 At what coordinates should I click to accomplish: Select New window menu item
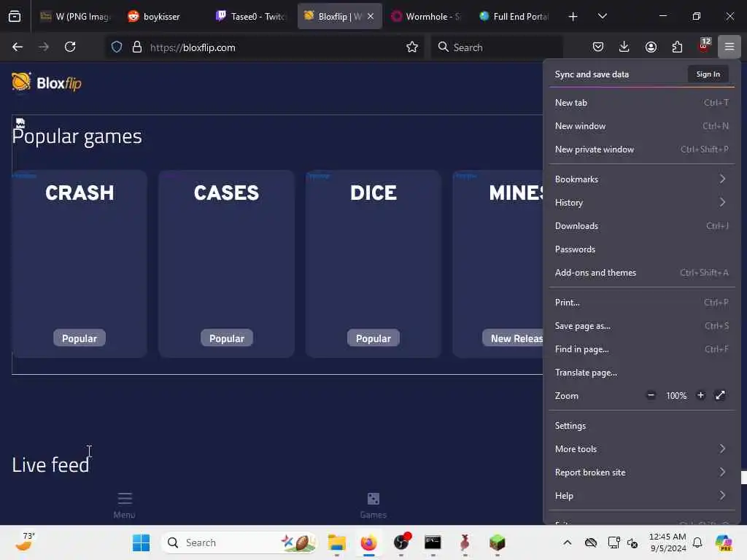click(x=642, y=126)
